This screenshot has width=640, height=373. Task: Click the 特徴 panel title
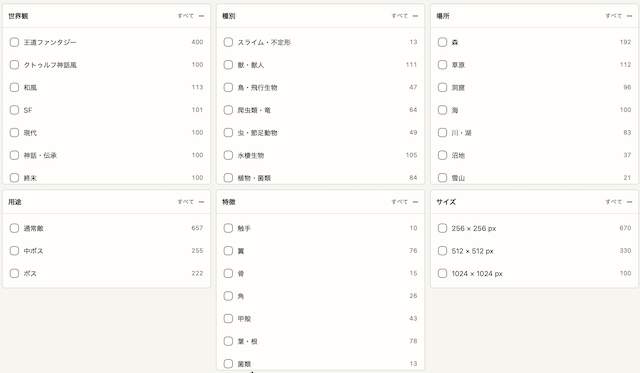(x=229, y=202)
